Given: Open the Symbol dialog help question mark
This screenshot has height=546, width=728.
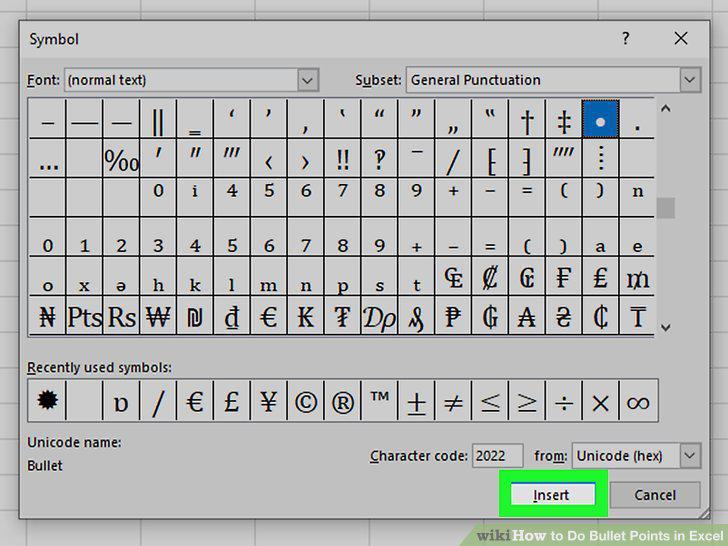Looking at the screenshot, I should [x=626, y=38].
